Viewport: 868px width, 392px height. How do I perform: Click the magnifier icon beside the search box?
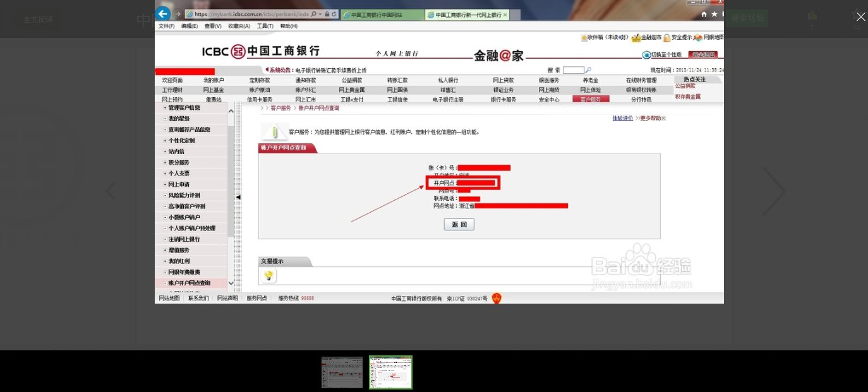tap(588, 70)
